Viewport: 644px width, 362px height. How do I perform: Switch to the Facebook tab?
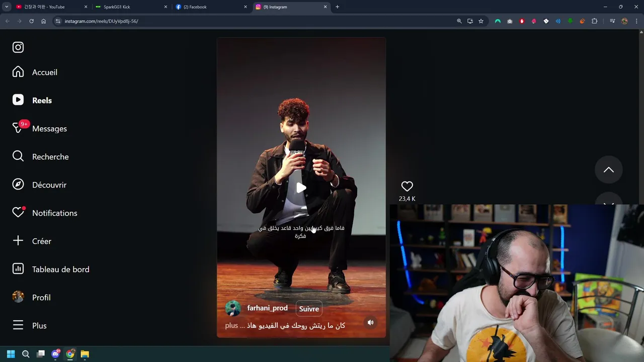tap(211, 7)
